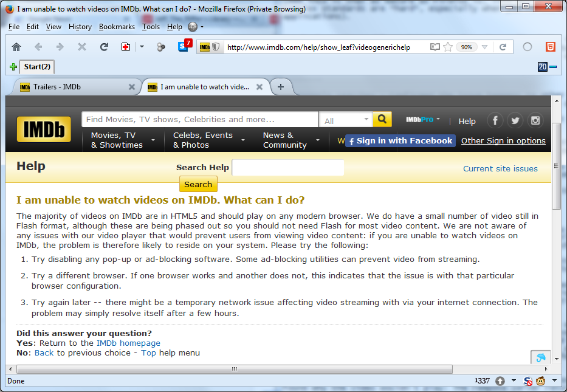Click the yellow Search button
This screenshot has height=392, width=567.
(x=198, y=184)
